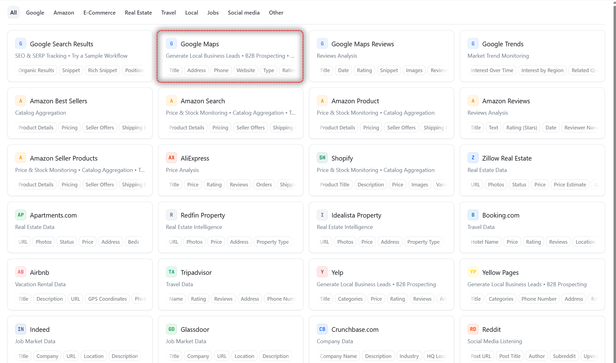The height and width of the screenshot is (363, 616).
Task: Click the Subreddit tag on Reddit card
Action: [564, 356]
